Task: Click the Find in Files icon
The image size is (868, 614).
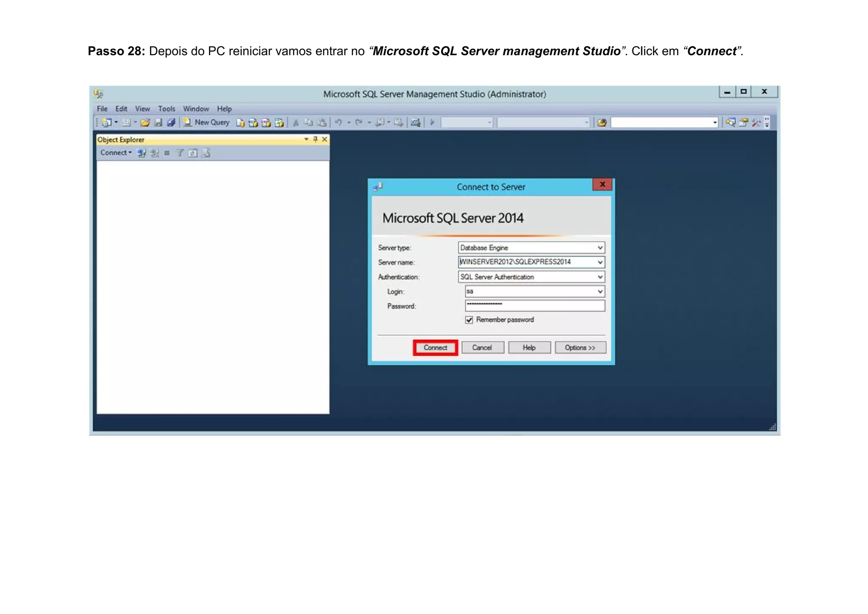Action: coord(602,123)
